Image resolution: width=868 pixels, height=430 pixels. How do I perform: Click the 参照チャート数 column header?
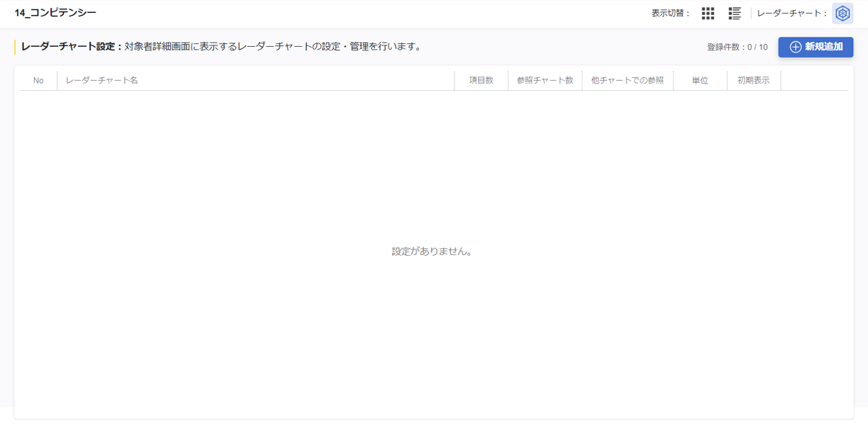pos(545,80)
